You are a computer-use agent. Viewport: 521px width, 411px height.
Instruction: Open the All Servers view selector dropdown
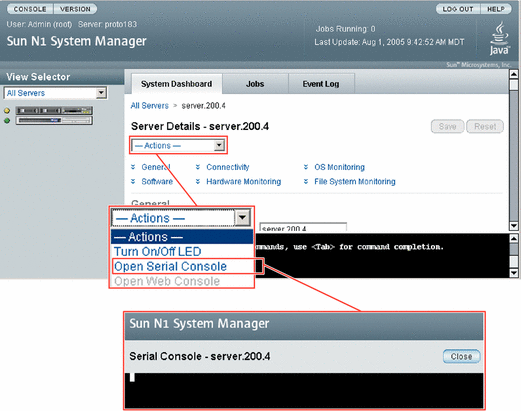pyautogui.click(x=55, y=93)
